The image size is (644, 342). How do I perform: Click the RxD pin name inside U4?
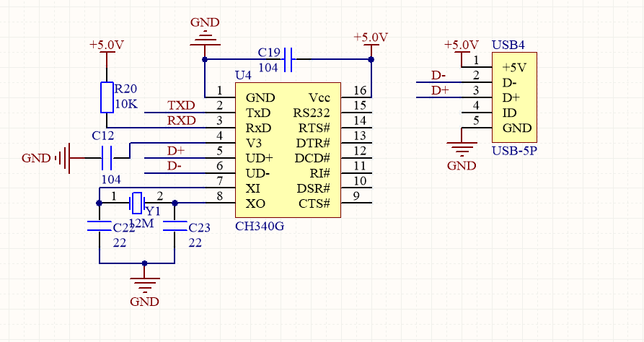tap(259, 128)
